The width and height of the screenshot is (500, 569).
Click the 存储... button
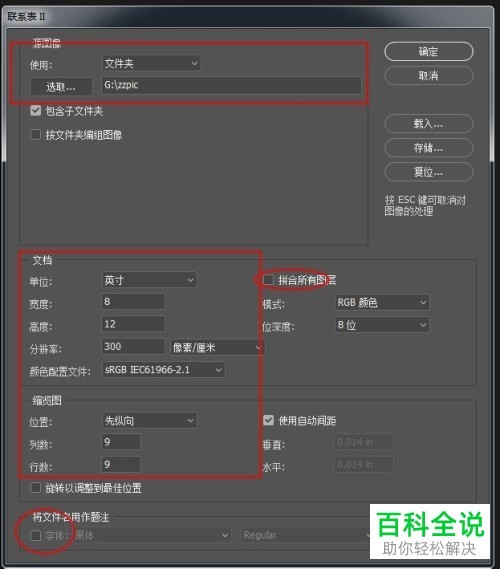[429, 148]
